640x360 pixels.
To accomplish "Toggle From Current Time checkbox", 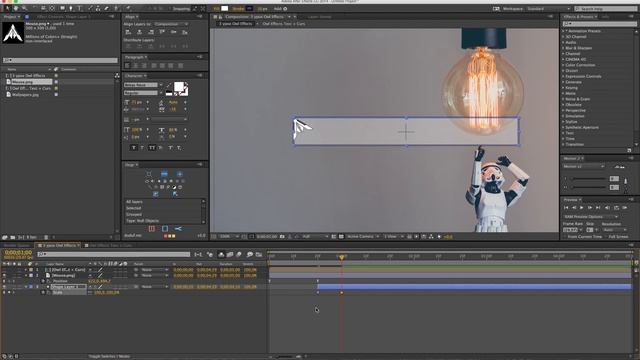I will pyautogui.click(x=565, y=237).
